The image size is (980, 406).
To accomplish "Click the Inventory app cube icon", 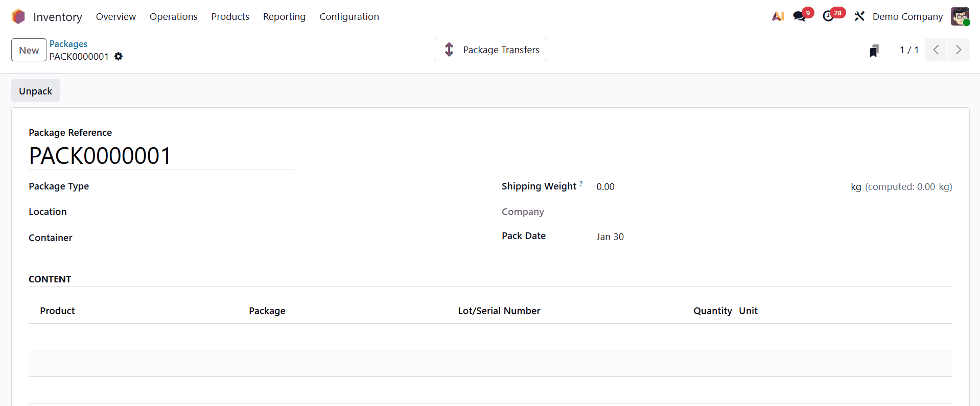I will [x=18, y=16].
